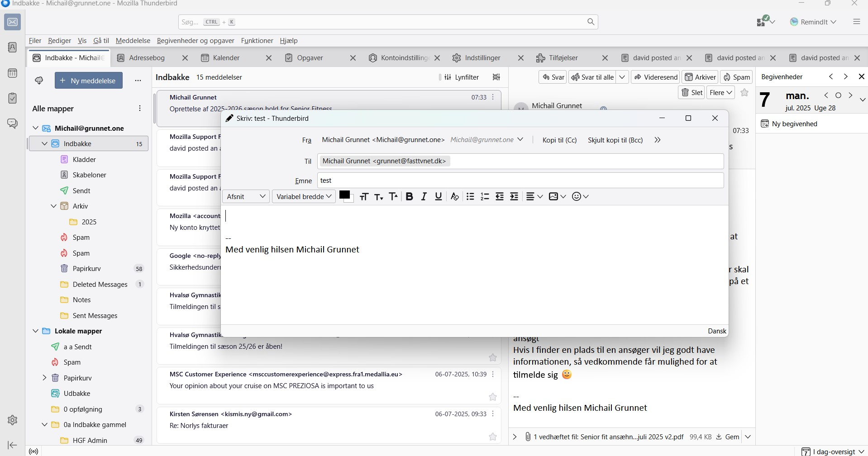Image resolution: width=868 pixels, height=456 pixels.
Task: Open emoji picker in compose toolbar
Action: point(580,196)
